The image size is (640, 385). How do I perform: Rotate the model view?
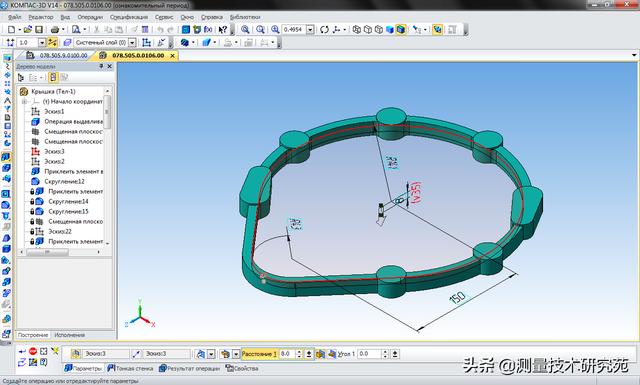pos(324,29)
